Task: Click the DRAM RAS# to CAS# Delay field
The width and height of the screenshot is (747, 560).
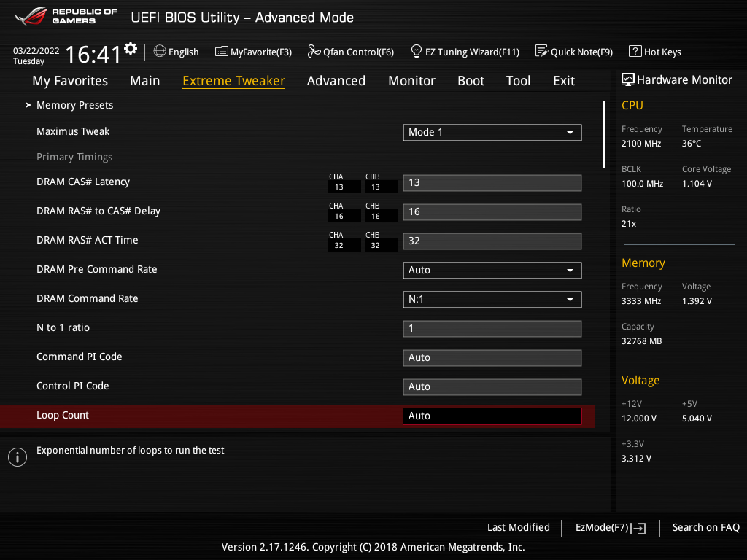Action: click(492, 212)
